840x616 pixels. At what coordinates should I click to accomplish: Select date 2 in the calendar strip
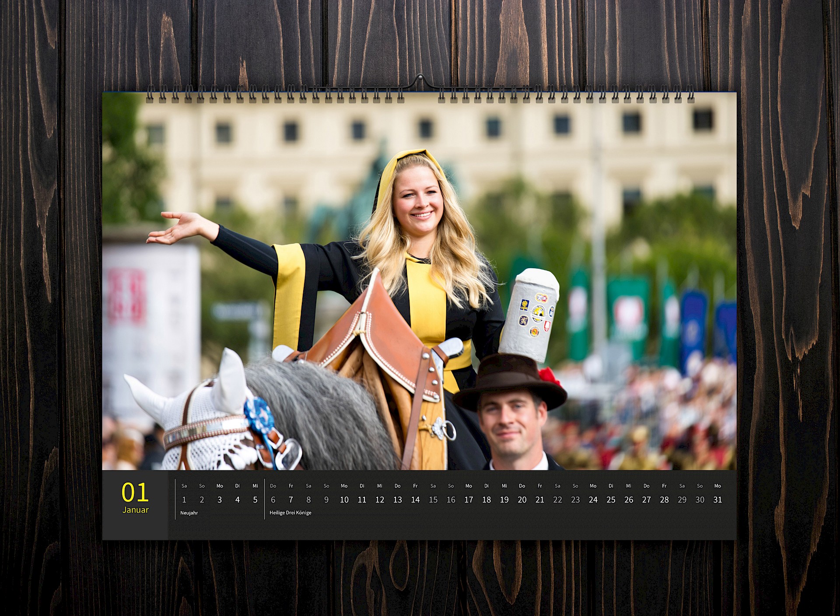pyautogui.click(x=202, y=500)
